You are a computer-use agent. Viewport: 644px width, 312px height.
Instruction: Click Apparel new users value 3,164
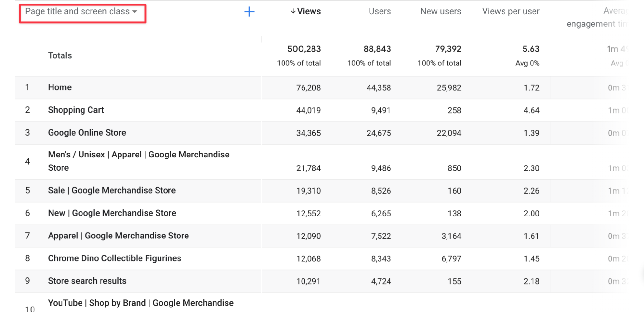click(451, 236)
